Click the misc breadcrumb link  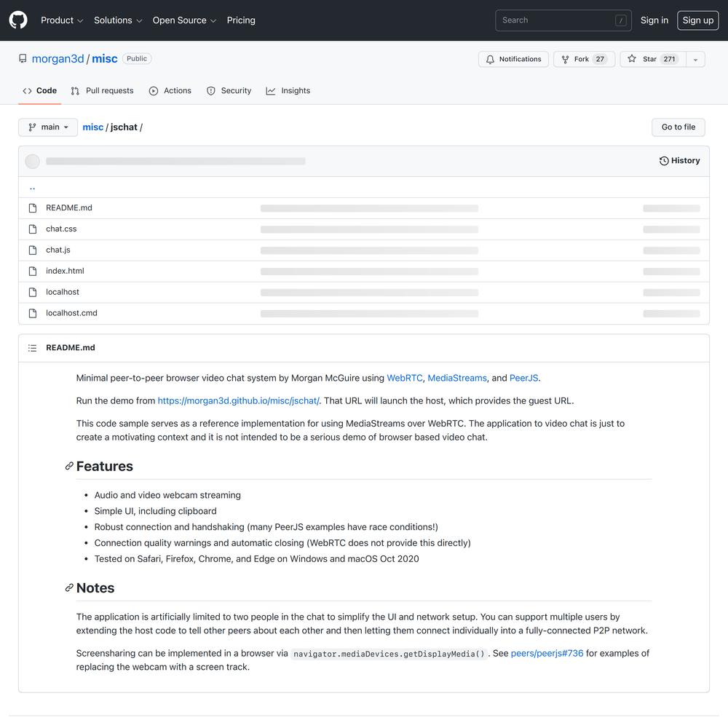(x=93, y=127)
